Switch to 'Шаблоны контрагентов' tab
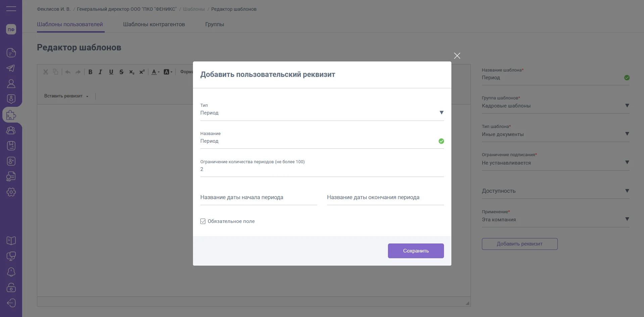644x317 pixels. click(x=154, y=24)
